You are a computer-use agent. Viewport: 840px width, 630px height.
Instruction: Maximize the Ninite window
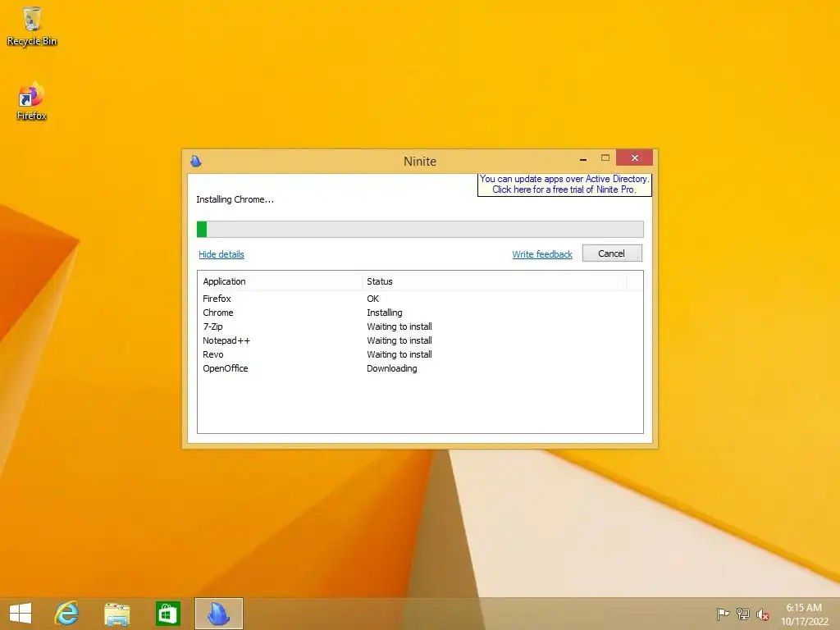[605, 158]
